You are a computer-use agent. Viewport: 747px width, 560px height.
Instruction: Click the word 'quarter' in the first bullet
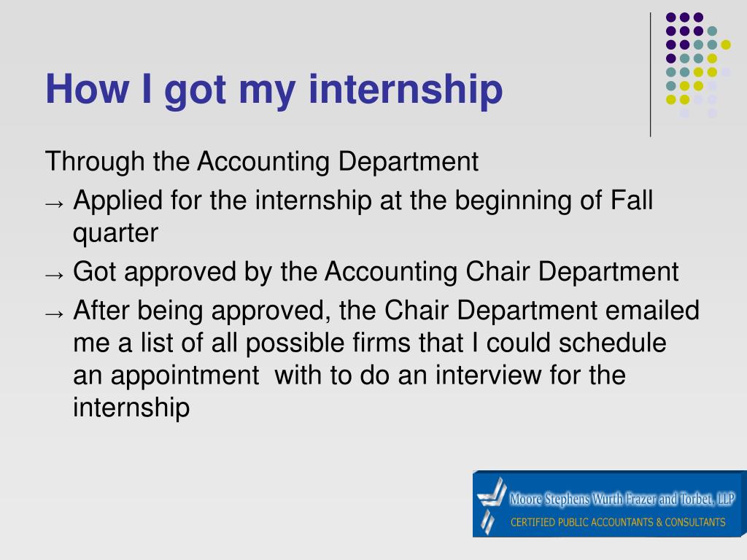(115, 234)
